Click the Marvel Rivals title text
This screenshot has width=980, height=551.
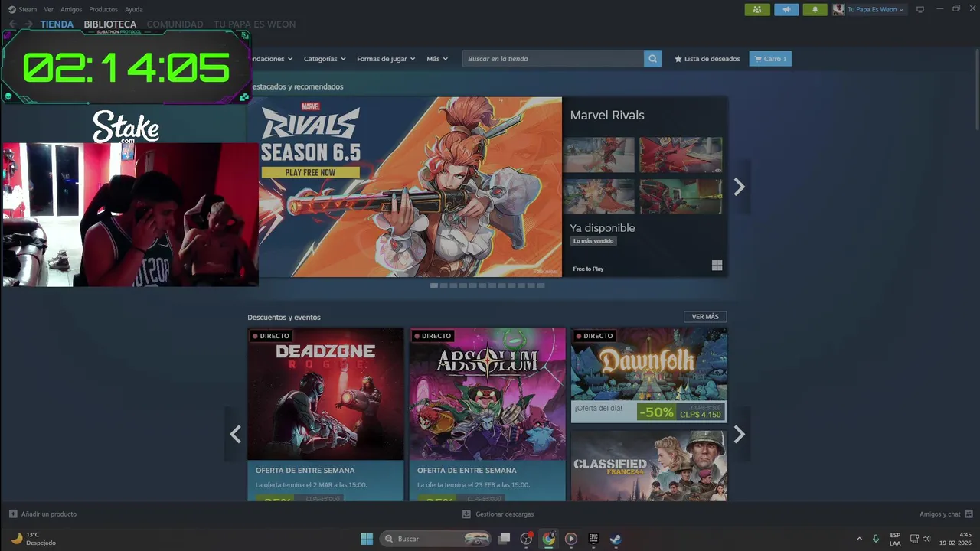(607, 115)
